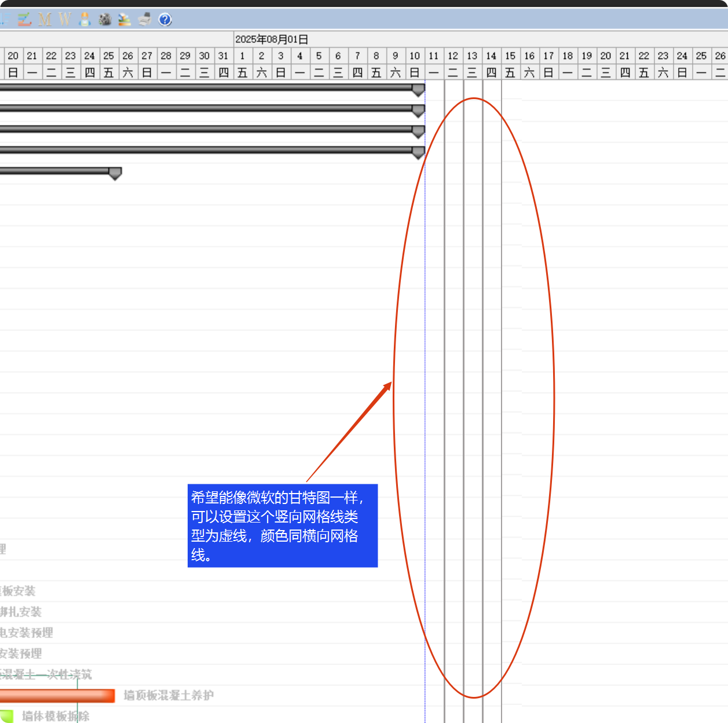Viewport: 728px width, 723px height.
Task: Click the gold W toolbar icon
Action: click(x=64, y=20)
